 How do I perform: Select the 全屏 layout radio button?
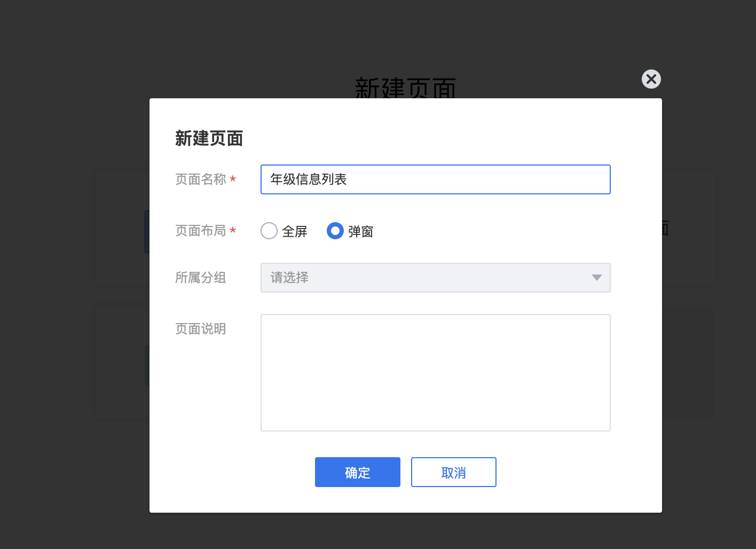click(x=269, y=231)
